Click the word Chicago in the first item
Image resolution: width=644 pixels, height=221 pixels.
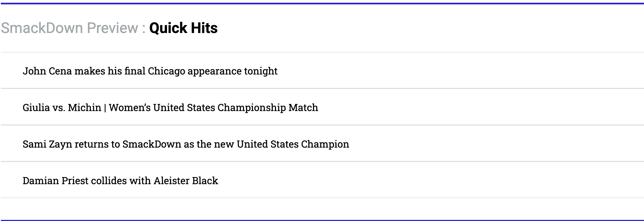[166, 71]
